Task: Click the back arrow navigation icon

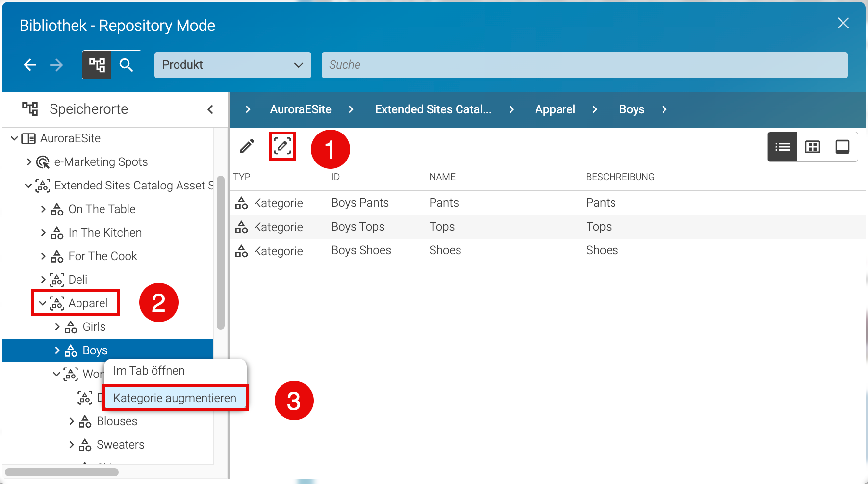Action: [x=30, y=65]
